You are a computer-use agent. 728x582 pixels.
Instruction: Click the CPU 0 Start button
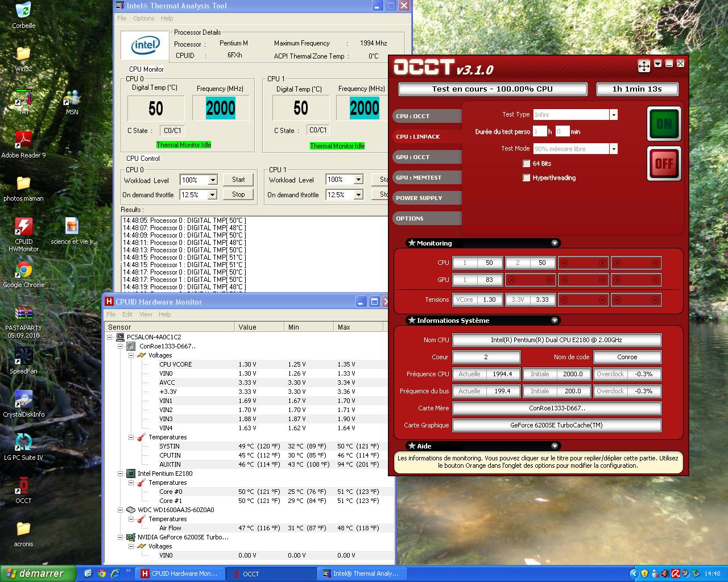pyautogui.click(x=238, y=180)
